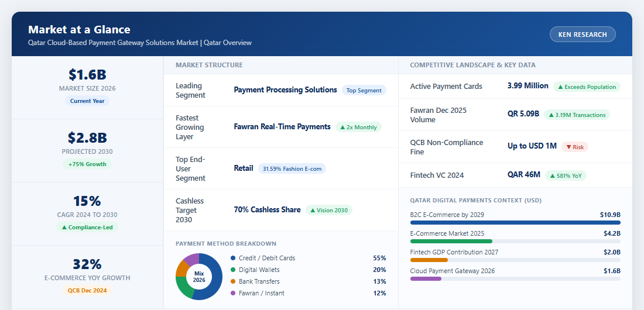Image resolution: width=644 pixels, height=310 pixels.
Task: Click the 2x Monthly badge
Action: click(x=358, y=128)
